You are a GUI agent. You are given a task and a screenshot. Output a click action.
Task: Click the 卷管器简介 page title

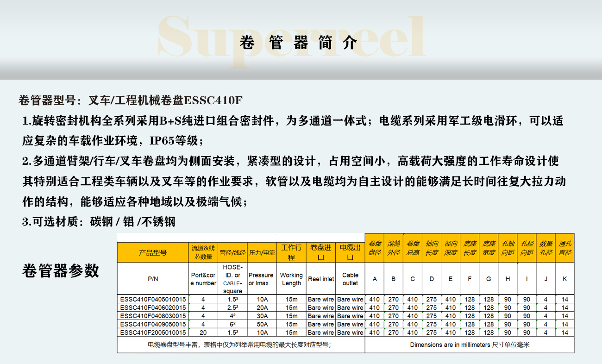(299, 43)
